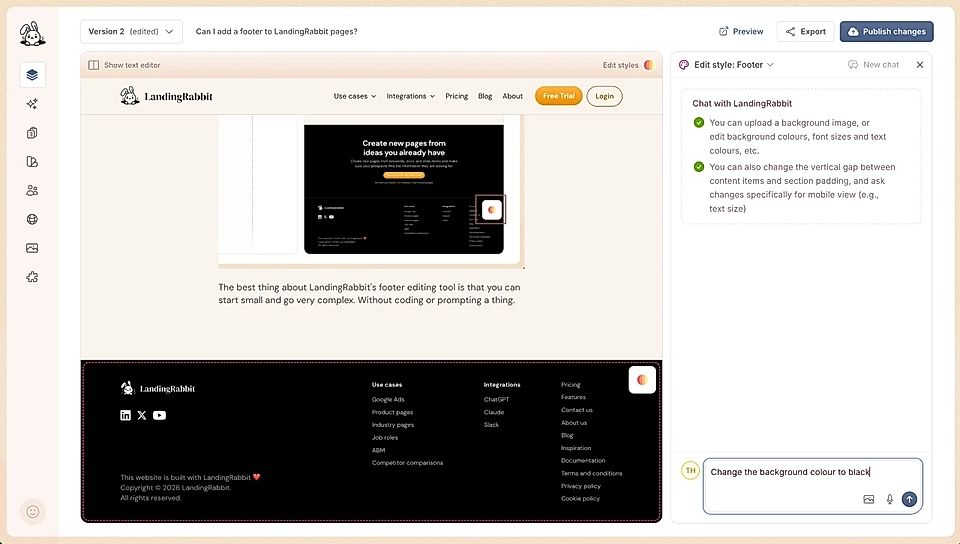This screenshot has width=960, height=544.
Task: Click the swatch inside the dark preview image
Action: pyautogui.click(x=491, y=210)
